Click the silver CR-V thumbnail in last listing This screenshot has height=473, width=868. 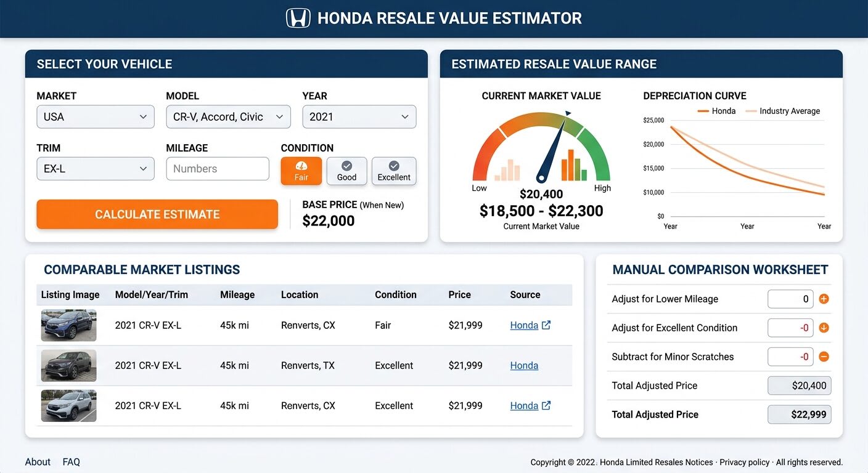(x=68, y=405)
